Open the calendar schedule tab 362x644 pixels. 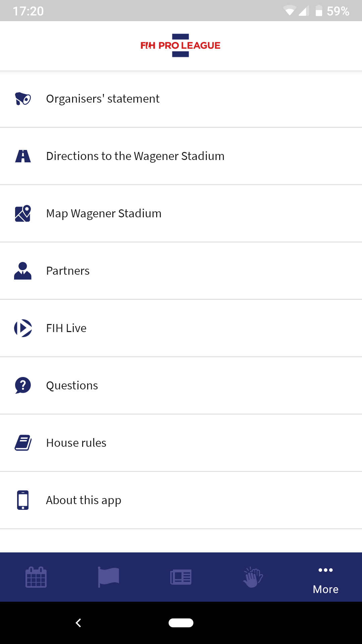36,577
